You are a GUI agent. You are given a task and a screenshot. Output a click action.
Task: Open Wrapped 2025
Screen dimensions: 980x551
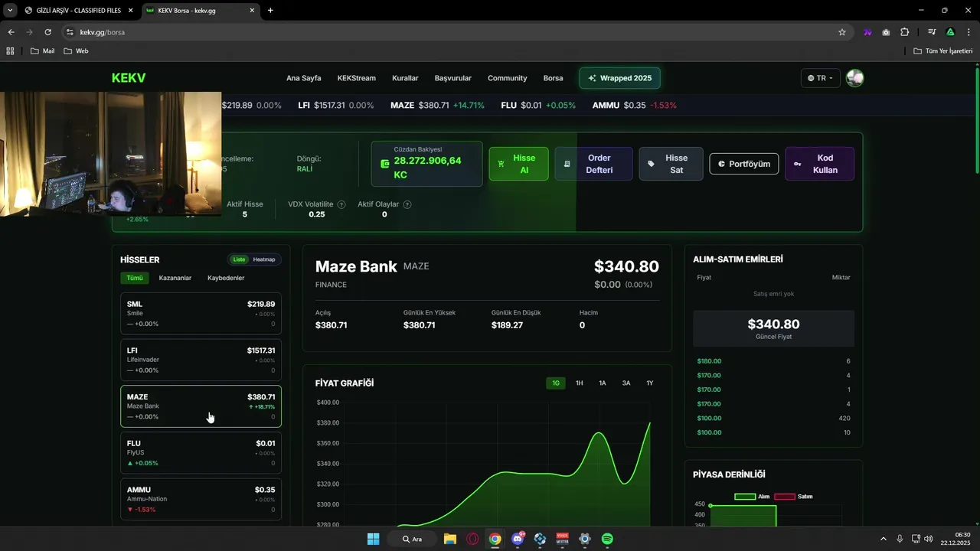pos(619,78)
